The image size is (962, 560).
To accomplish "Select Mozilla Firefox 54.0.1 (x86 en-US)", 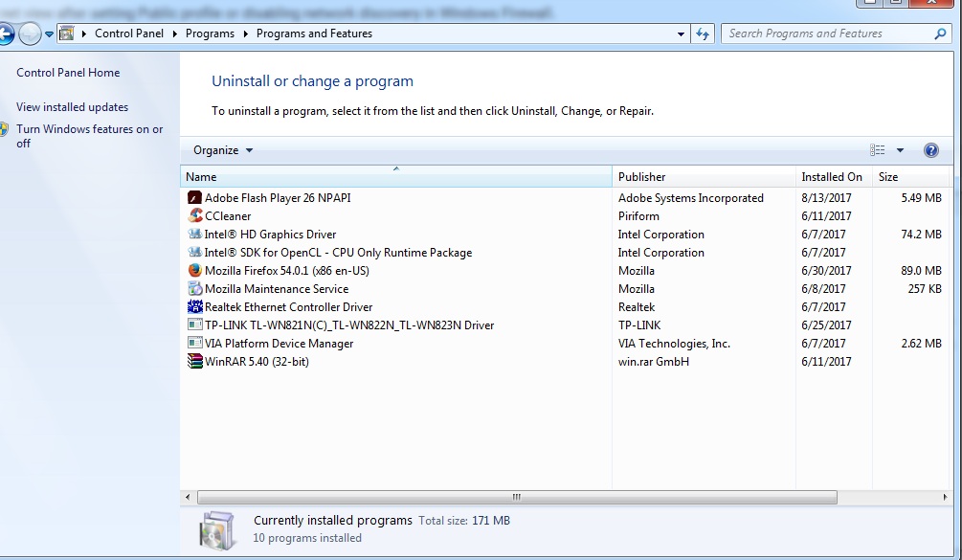I will (286, 271).
